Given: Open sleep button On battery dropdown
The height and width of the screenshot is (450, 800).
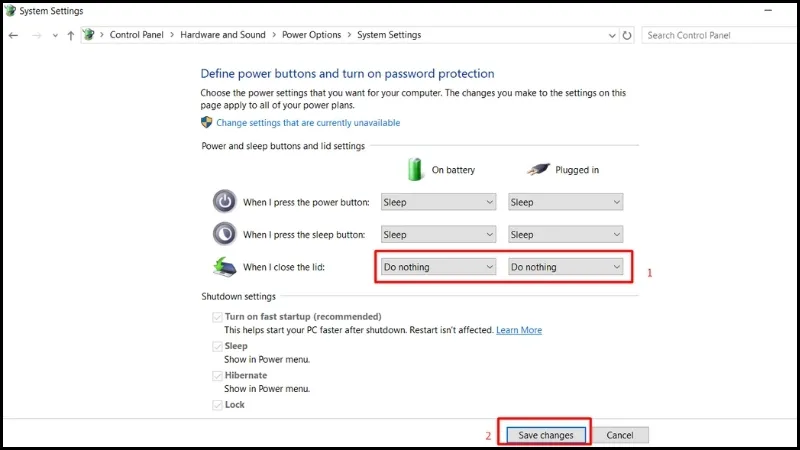Looking at the screenshot, I should click(x=438, y=235).
